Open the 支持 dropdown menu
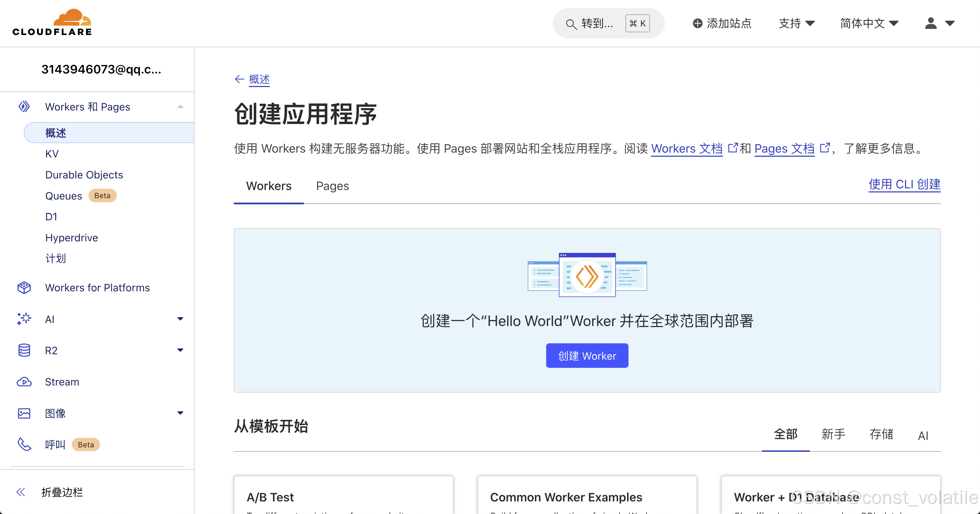 tap(797, 23)
